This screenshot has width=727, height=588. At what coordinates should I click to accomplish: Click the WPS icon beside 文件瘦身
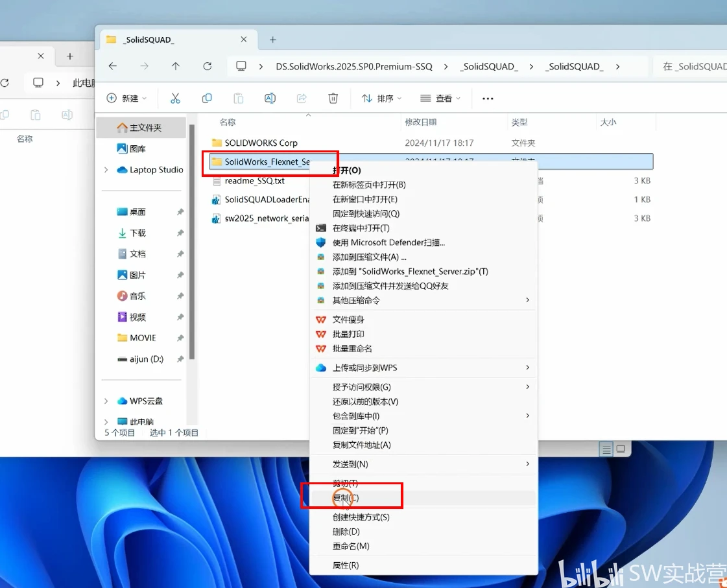point(321,319)
